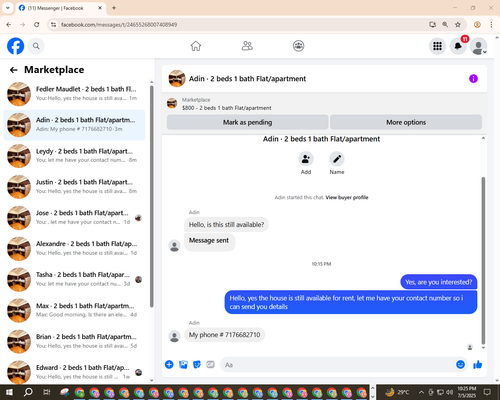
Task: Open the browser zoom magnifier icon
Action: 445,25
